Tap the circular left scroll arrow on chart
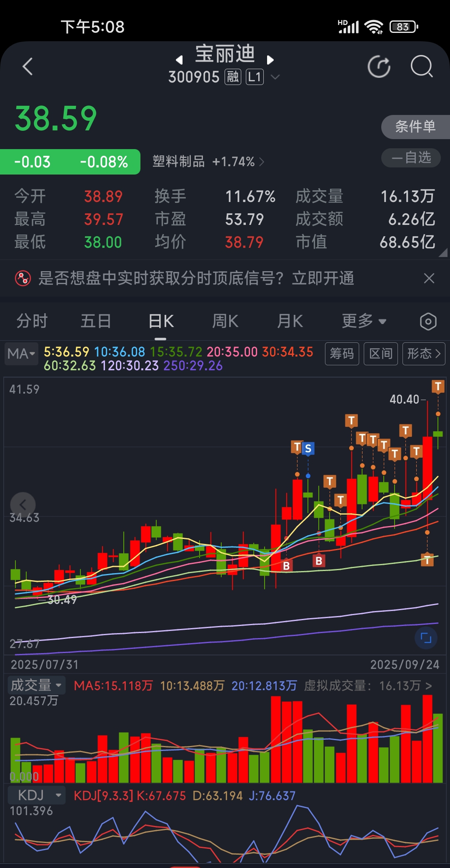 coord(23,505)
